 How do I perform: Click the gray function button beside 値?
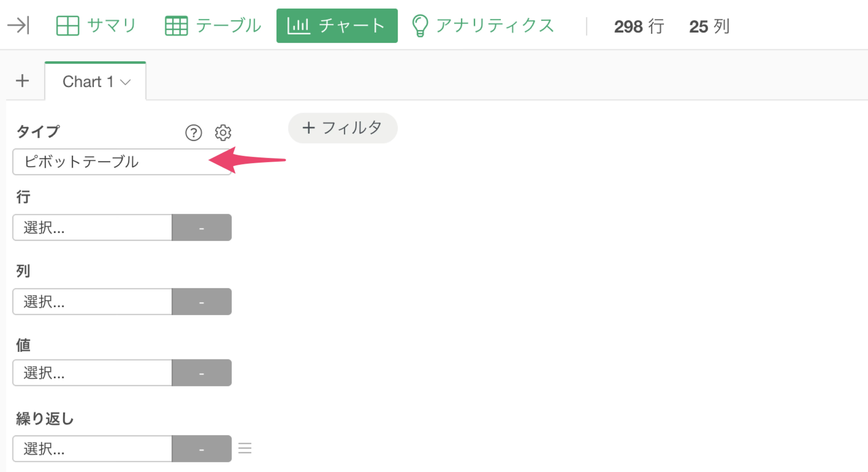click(x=201, y=373)
